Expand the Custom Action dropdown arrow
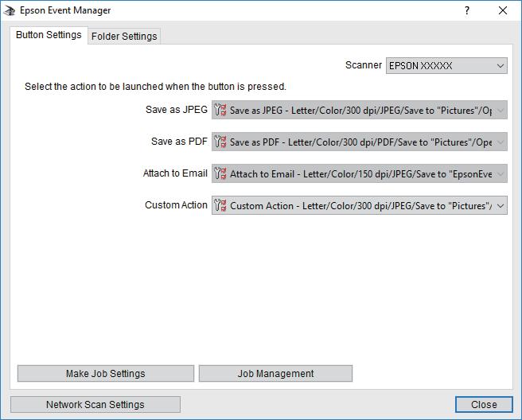The width and height of the screenshot is (522, 420). 500,206
